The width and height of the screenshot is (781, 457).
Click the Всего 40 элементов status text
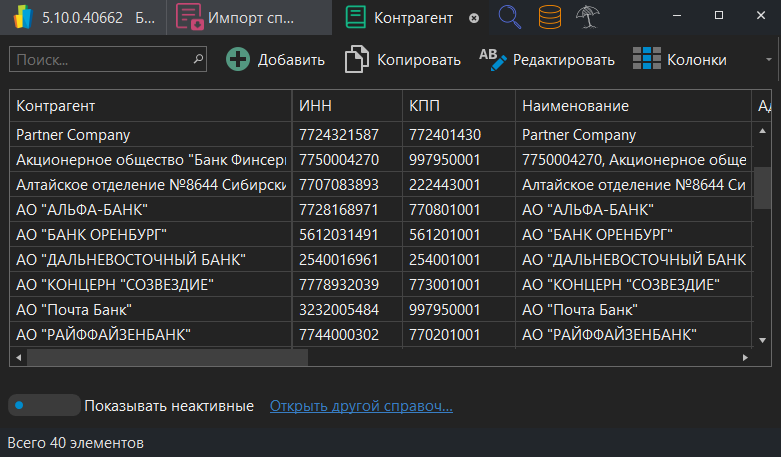[76, 443]
